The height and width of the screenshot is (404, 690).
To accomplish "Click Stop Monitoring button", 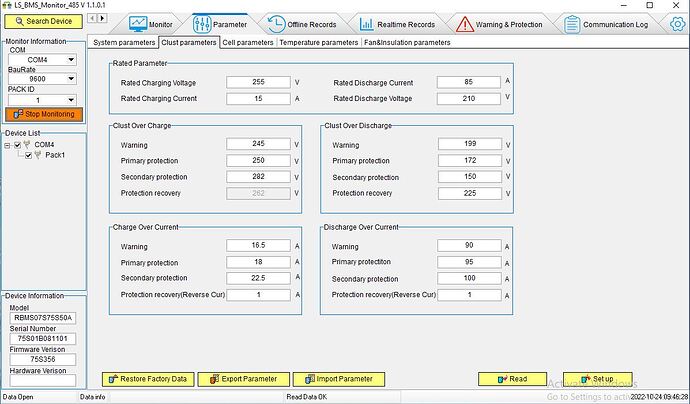I will pos(44,114).
